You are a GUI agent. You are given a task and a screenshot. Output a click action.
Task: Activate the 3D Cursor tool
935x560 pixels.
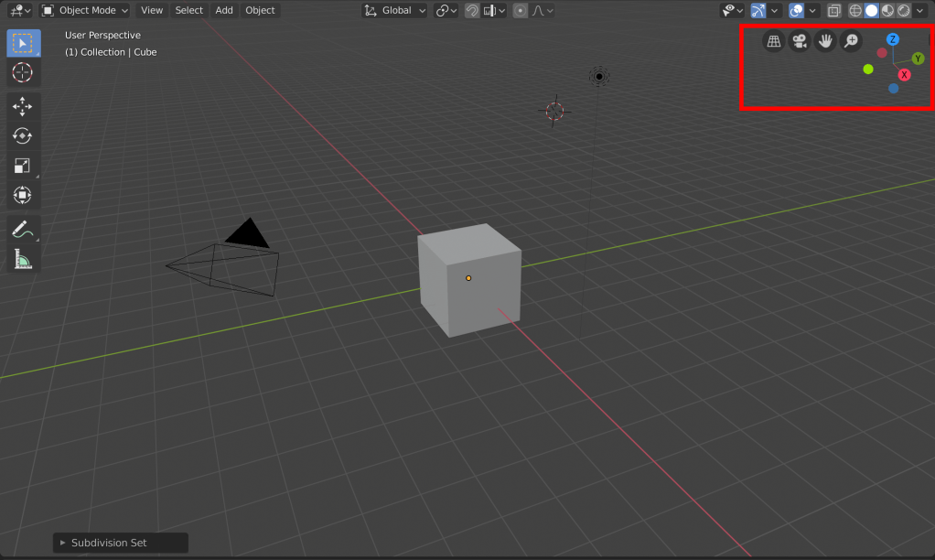(22, 71)
